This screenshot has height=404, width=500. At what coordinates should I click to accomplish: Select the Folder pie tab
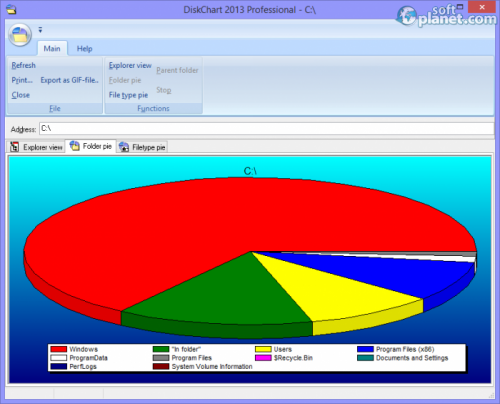[x=90, y=146]
